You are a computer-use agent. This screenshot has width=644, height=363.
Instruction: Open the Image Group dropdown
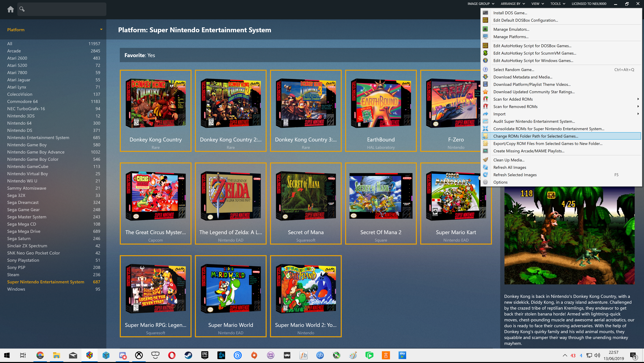click(x=481, y=4)
